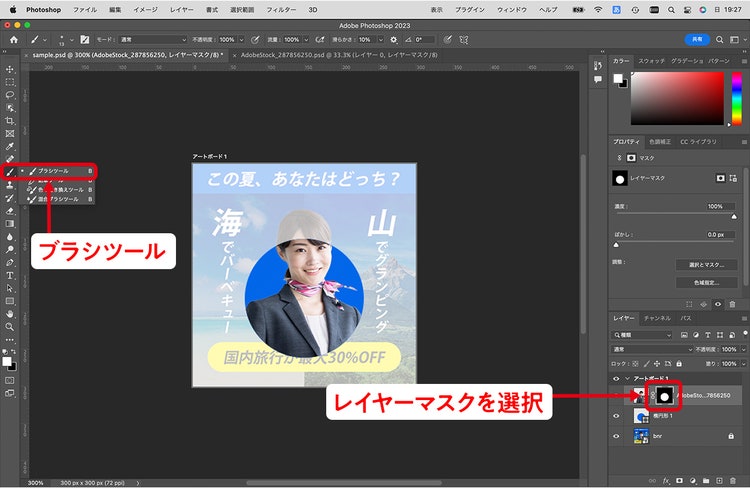Toggle mask enable eye icon in Properties
750x488 pixels.
[x=718, y=304]
